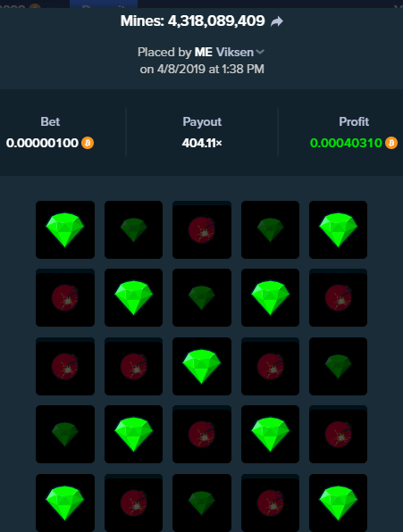Viewport: 403px width, 532px height.
Task: Click the bomb tile in first row center
Action: 202,229
